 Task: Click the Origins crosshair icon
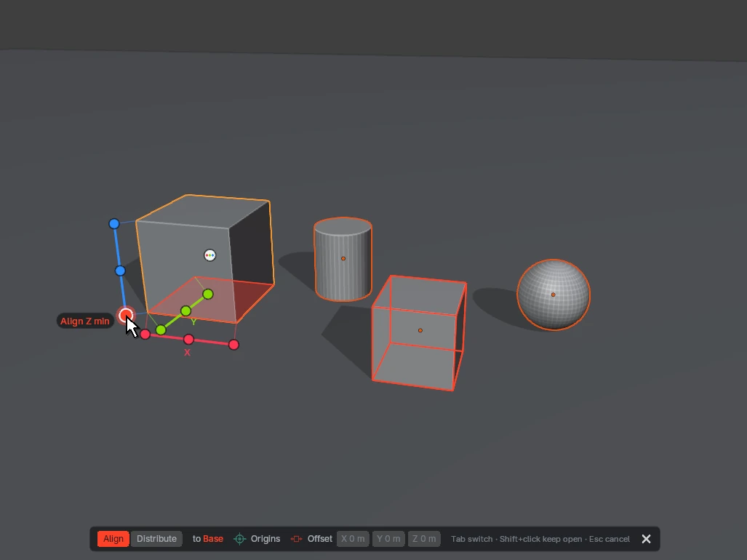click(x=239, y=539)
